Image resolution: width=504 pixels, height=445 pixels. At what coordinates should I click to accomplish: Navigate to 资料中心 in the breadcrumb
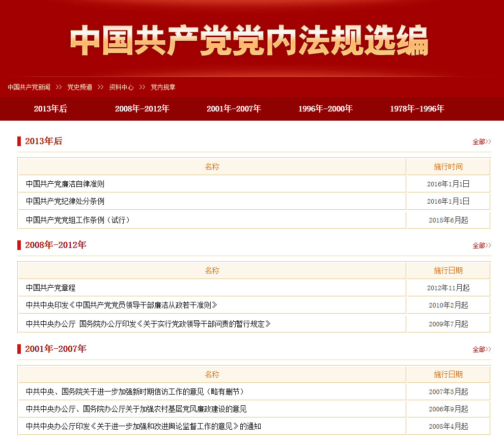tap(121, 87)
